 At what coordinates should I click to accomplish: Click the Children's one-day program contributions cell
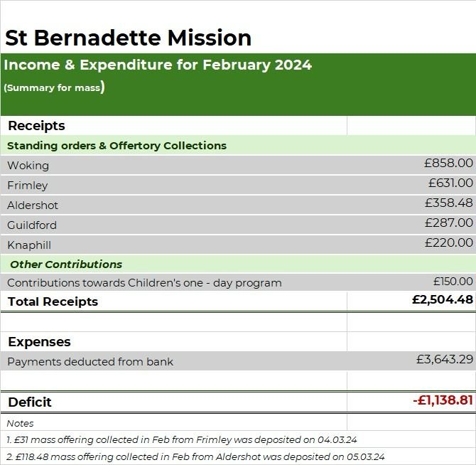[x=144, y=283]
